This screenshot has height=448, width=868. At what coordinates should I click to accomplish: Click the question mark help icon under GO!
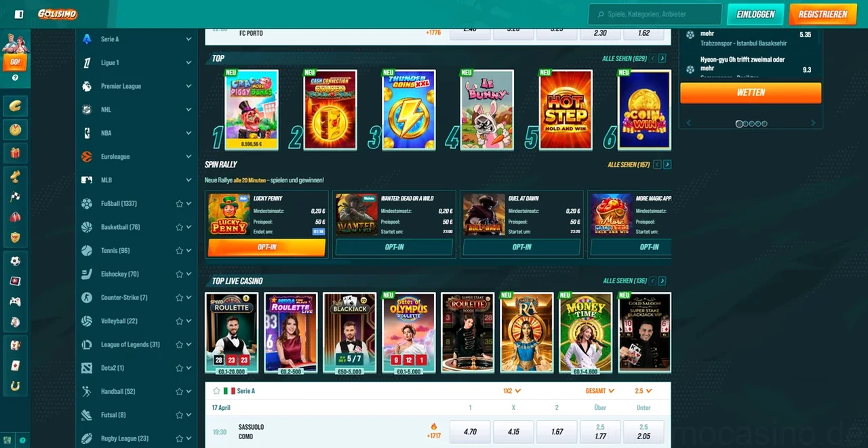point(15,78)
